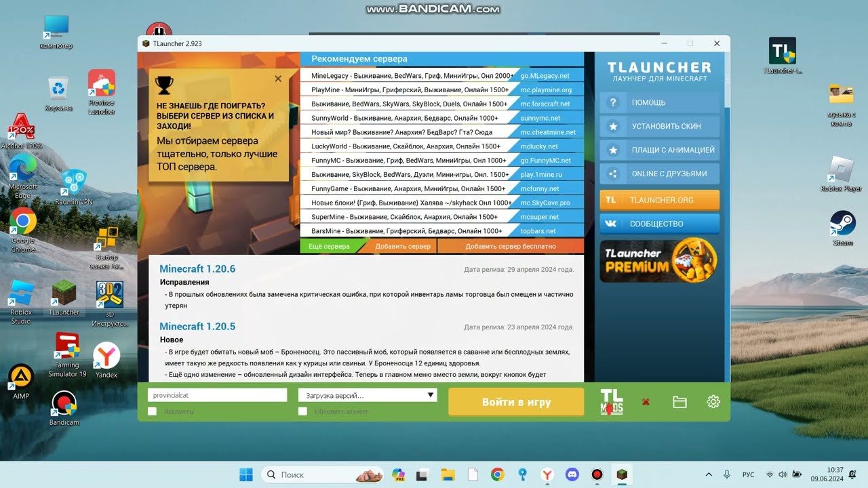Click the share icon on ONLINE С ДРУЗЬЯМИ
Viewport: 868px width, 488px height.
[x=613, y=174]
